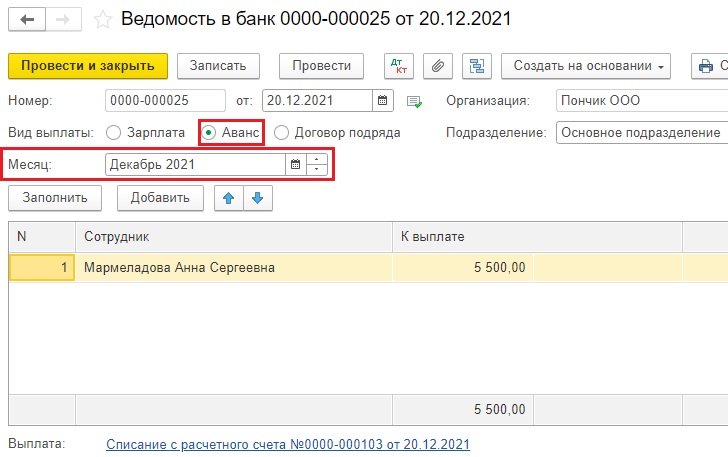Click the Добавить button

click(x=160, y=198)
